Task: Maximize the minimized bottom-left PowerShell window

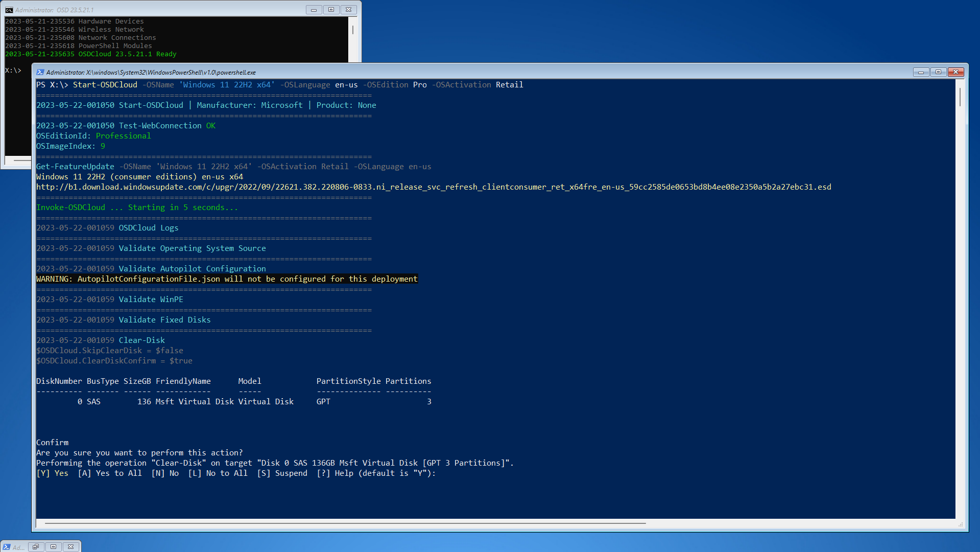Action: tap(53, 547)
